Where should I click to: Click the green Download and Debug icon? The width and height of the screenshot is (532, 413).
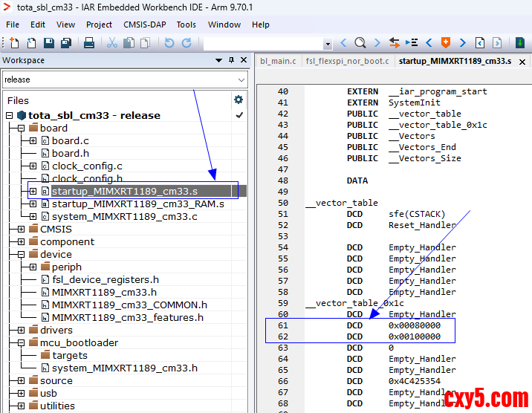(520, 43)
